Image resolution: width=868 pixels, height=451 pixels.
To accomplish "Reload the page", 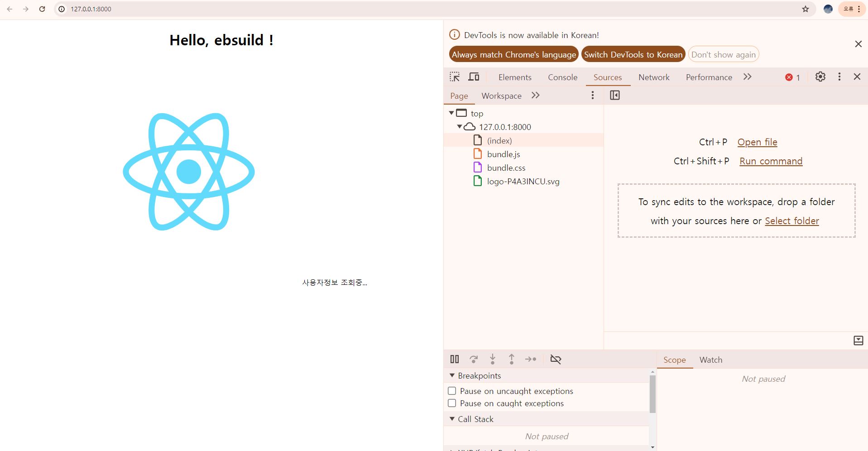I will pos(42,9).
